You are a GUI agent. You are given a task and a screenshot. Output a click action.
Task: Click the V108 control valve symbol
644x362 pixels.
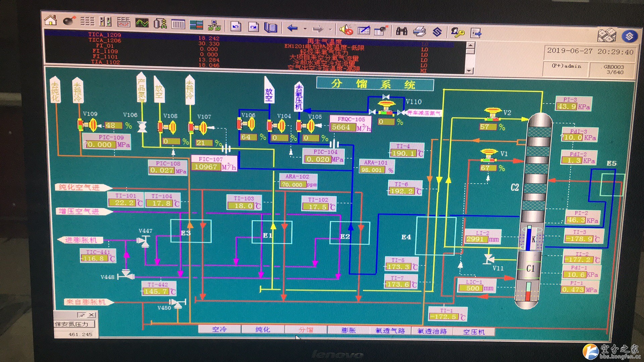point(167,127)
